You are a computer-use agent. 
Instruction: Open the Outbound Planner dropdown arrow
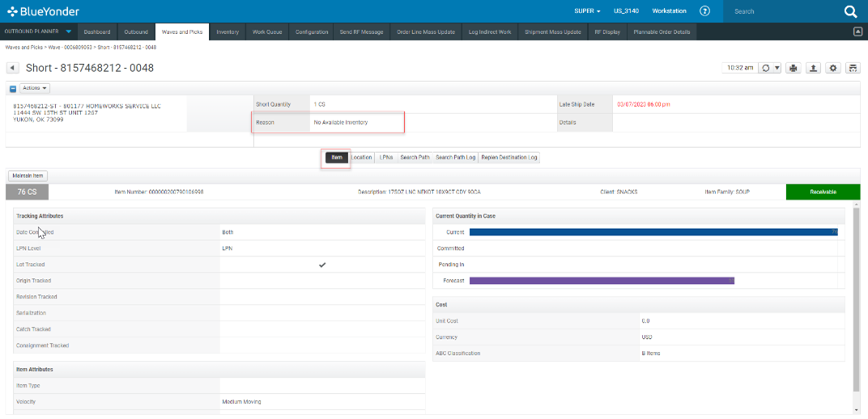pyautogui.click(x=68, y=32)
